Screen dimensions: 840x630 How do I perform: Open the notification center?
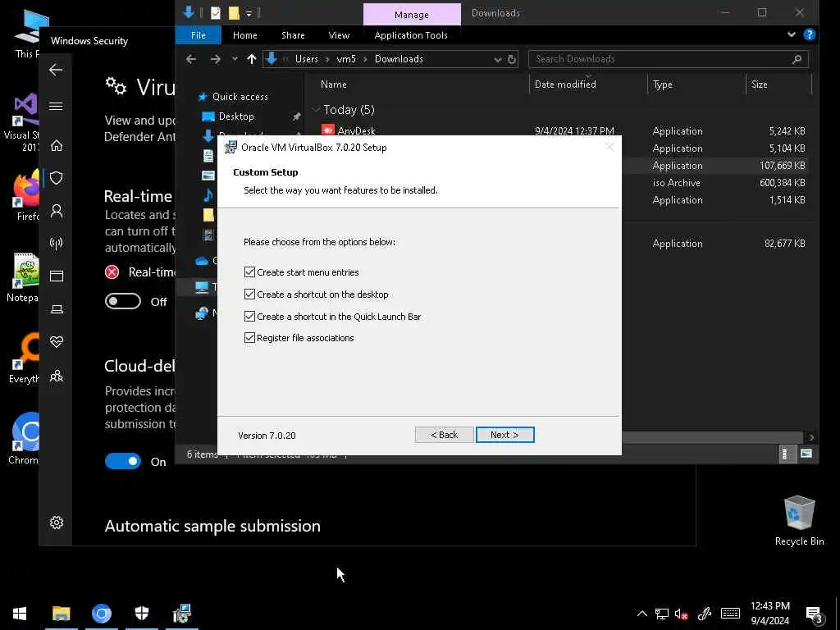[x=814, y=614]
